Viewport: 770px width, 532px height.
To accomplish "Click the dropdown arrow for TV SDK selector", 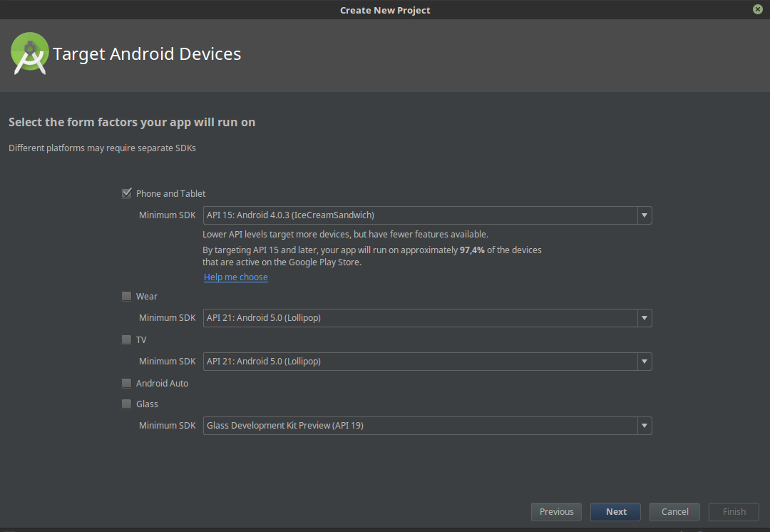I will click(644, 361).
